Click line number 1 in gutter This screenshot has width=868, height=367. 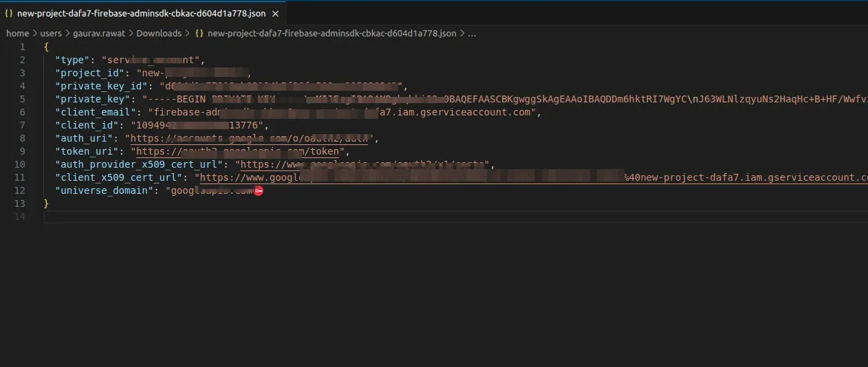(x=23, y=47)
